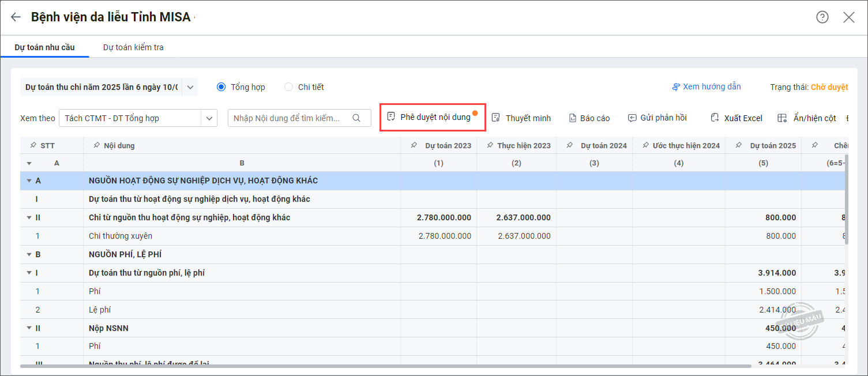Open the Dự toán thu chi dropdown
Viewport: 868px width, 376px height.
[190, 87]
